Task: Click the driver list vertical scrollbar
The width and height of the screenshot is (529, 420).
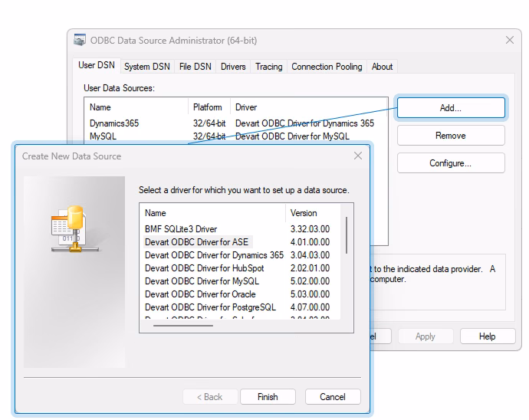Action: [347, 235]
